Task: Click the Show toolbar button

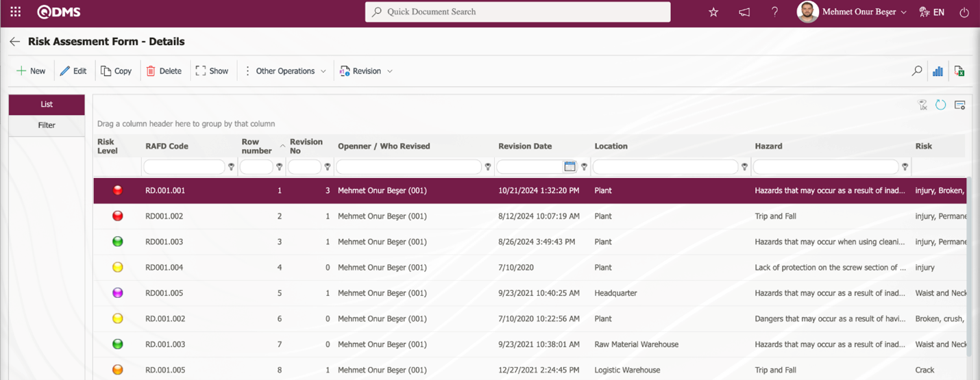Action: [x=212, y=71]
